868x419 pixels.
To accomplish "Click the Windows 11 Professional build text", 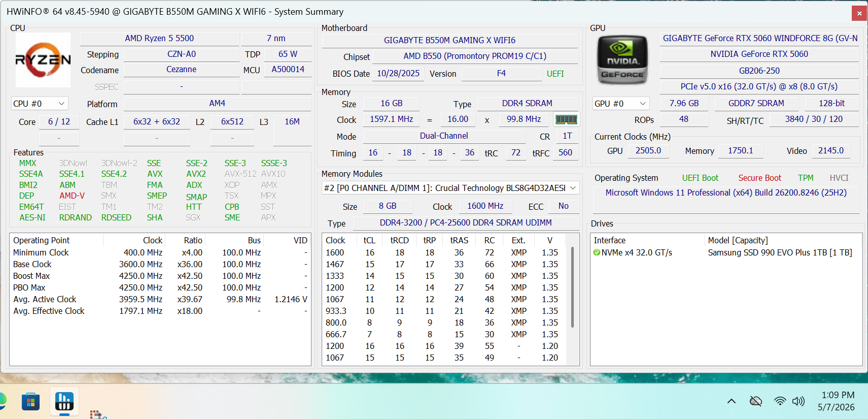I will click(726, 192).
